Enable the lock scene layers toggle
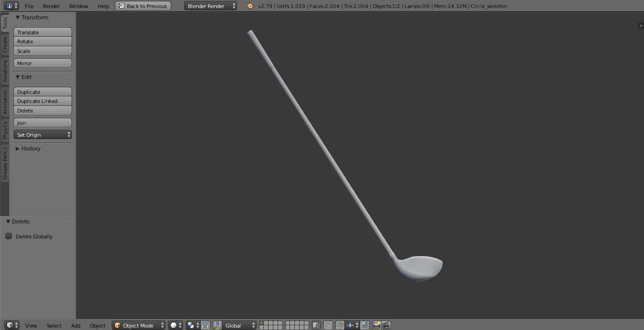 (x=315, y=325)
